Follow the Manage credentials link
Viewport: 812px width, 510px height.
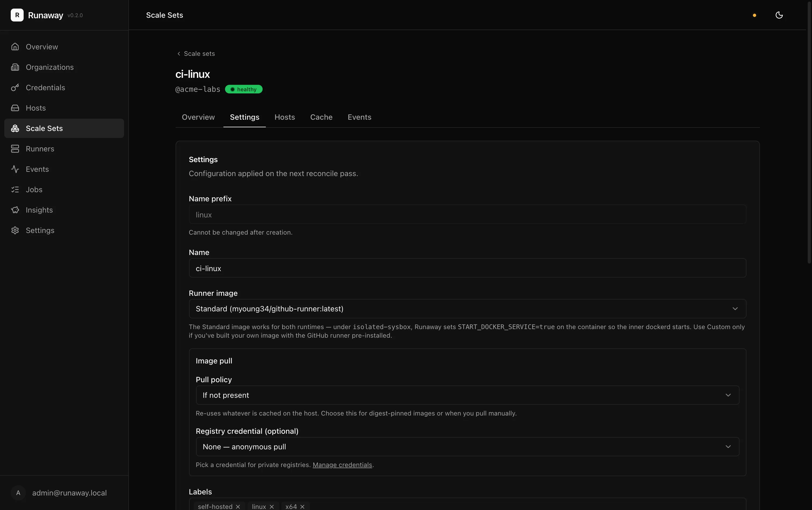point(342,465)
